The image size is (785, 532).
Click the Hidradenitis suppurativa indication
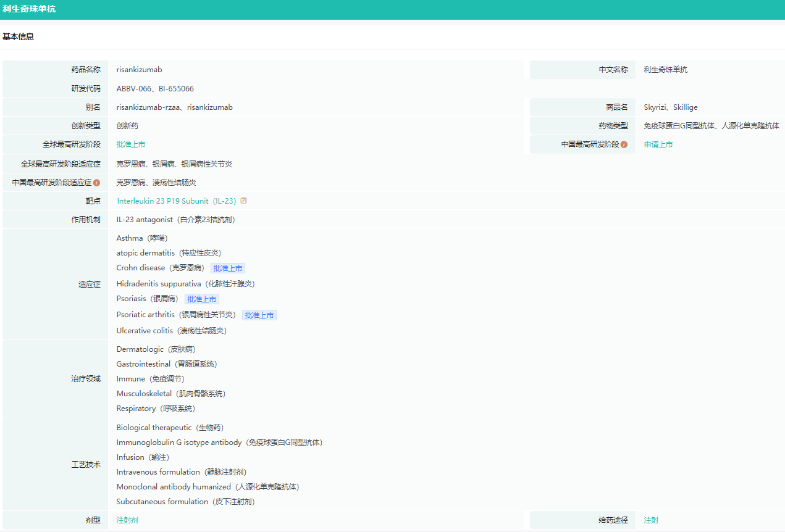186,284
